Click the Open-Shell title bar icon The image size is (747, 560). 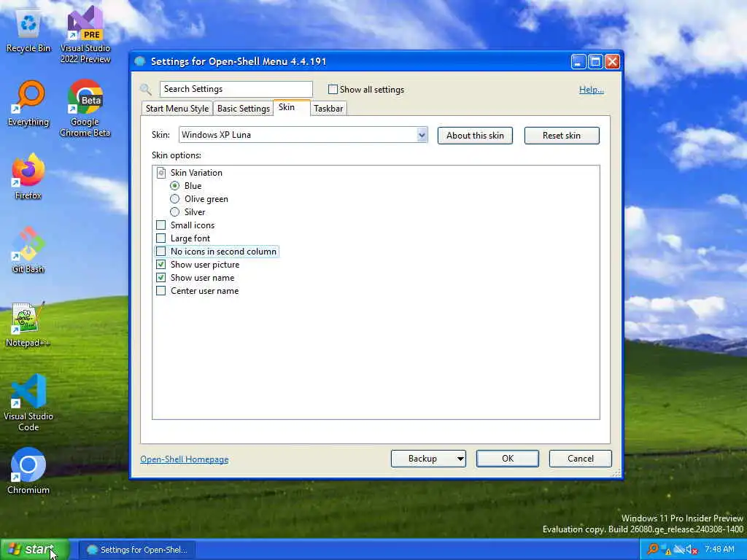click(139, 61)
